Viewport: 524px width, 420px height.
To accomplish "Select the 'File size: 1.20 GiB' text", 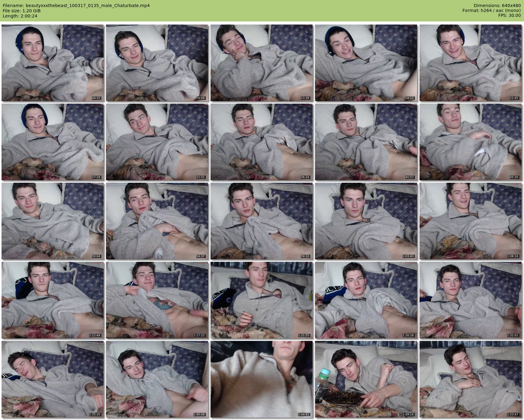I will tap(21, 11).
